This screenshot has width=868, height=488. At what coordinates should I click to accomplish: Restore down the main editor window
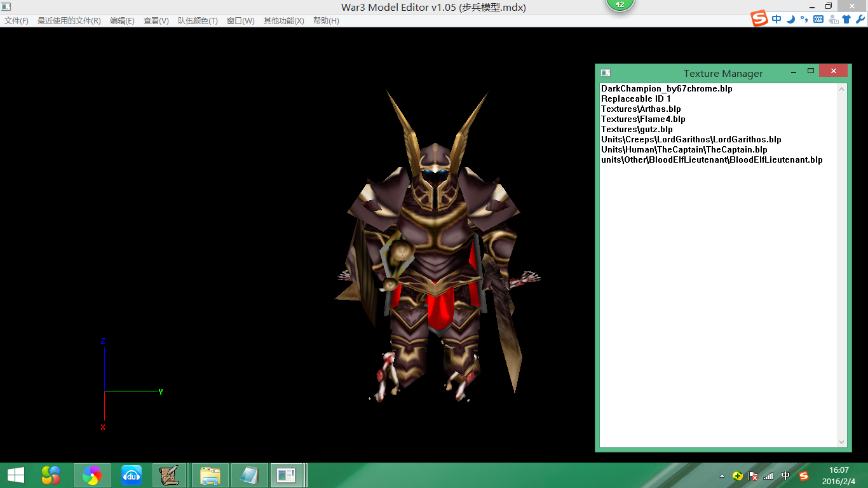[829, 6]
